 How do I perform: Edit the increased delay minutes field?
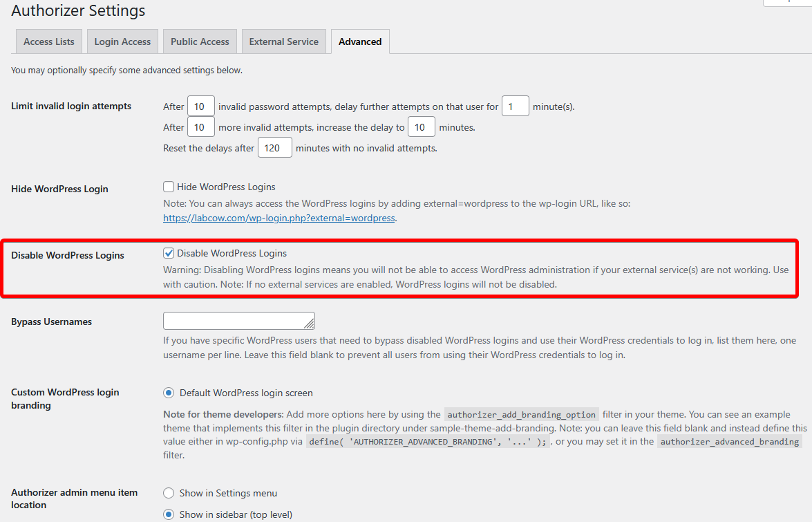click(x=422, y=127)
